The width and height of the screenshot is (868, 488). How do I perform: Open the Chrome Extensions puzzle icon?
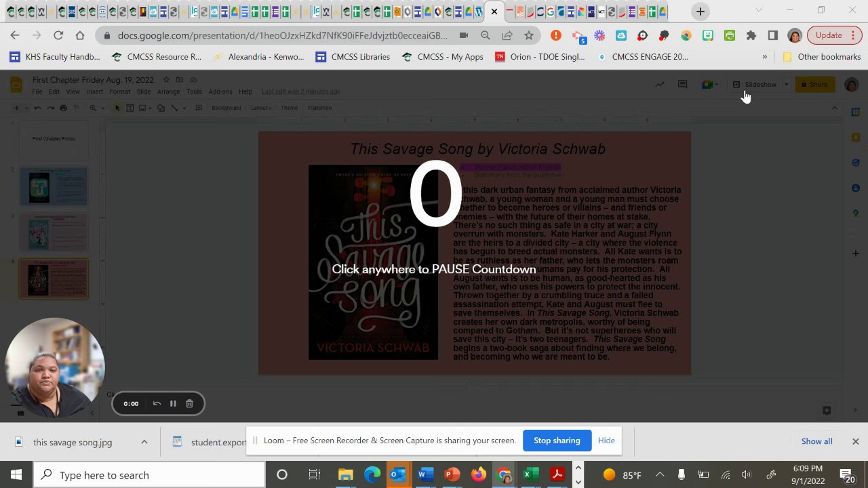pos(751,35)
